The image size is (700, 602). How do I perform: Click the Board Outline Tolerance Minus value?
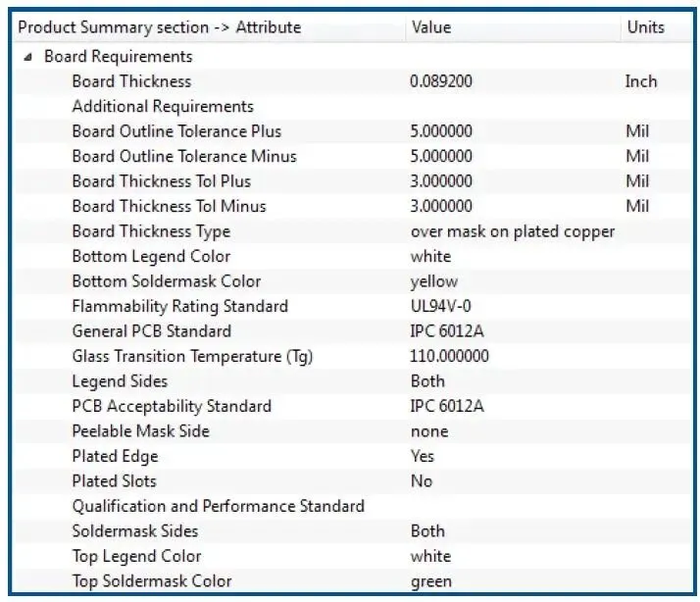coord(440,157)
